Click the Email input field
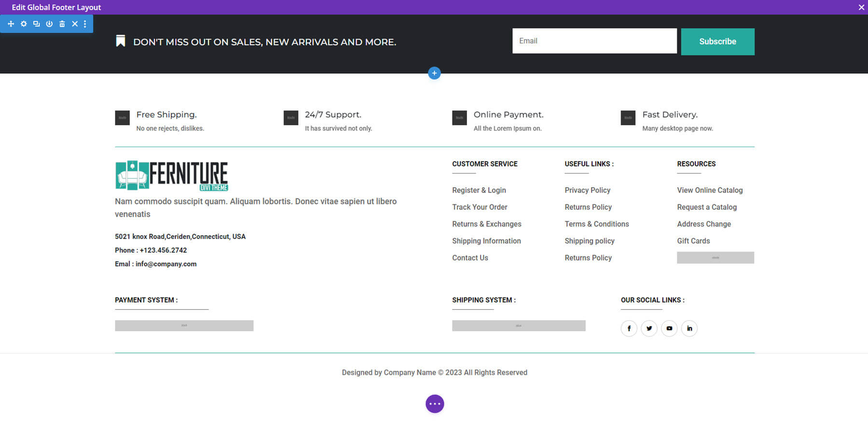The height and width of the screenshot is (423, 868). 594,41
